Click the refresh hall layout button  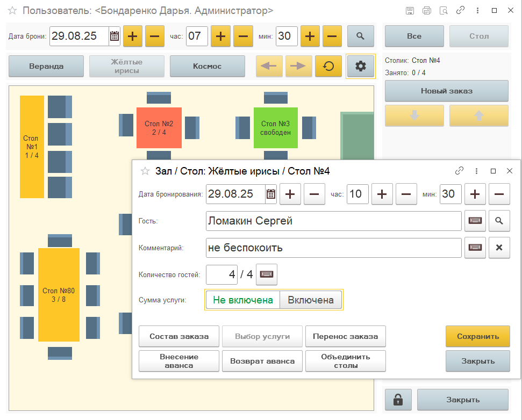(328, 66)
